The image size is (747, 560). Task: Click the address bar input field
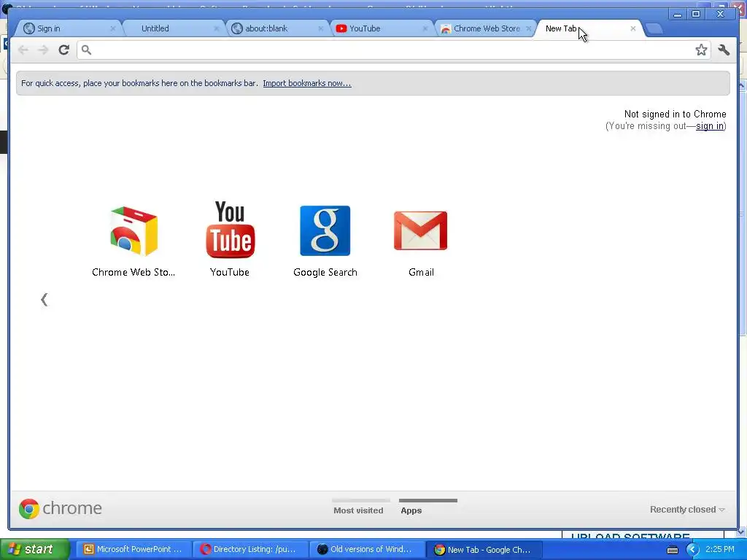click(393, 50)
